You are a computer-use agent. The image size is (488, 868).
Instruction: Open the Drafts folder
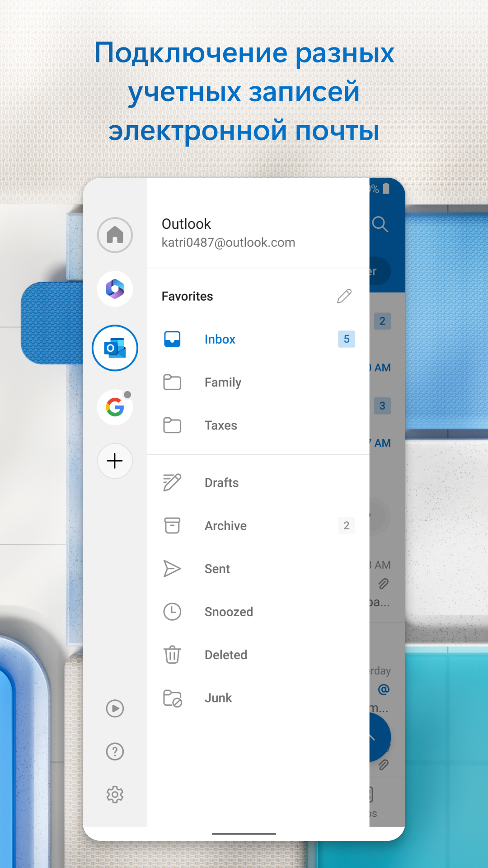(x=258, y=482)
